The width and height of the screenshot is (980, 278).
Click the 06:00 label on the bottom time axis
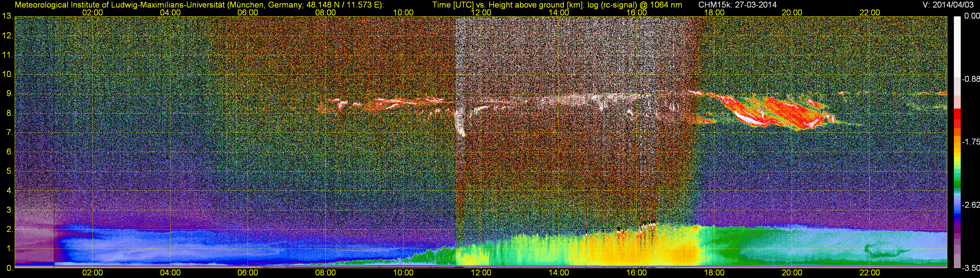point(248,273)
